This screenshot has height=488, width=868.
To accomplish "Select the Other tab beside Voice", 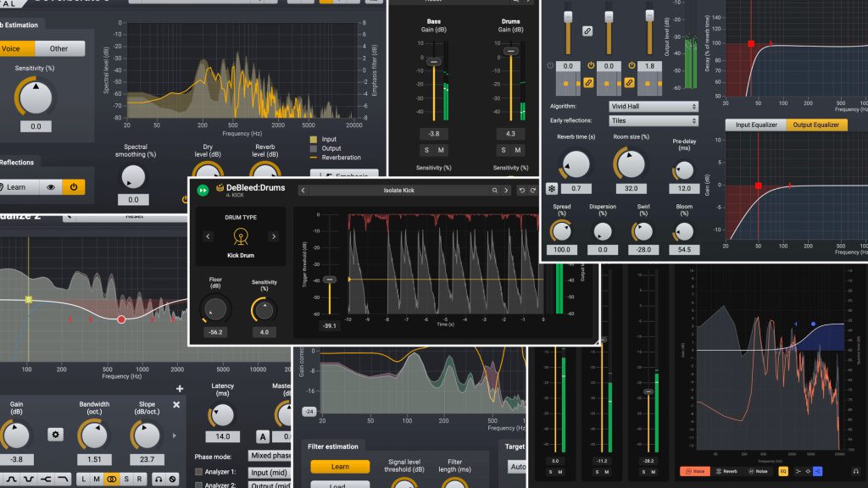I will point(58,49).
